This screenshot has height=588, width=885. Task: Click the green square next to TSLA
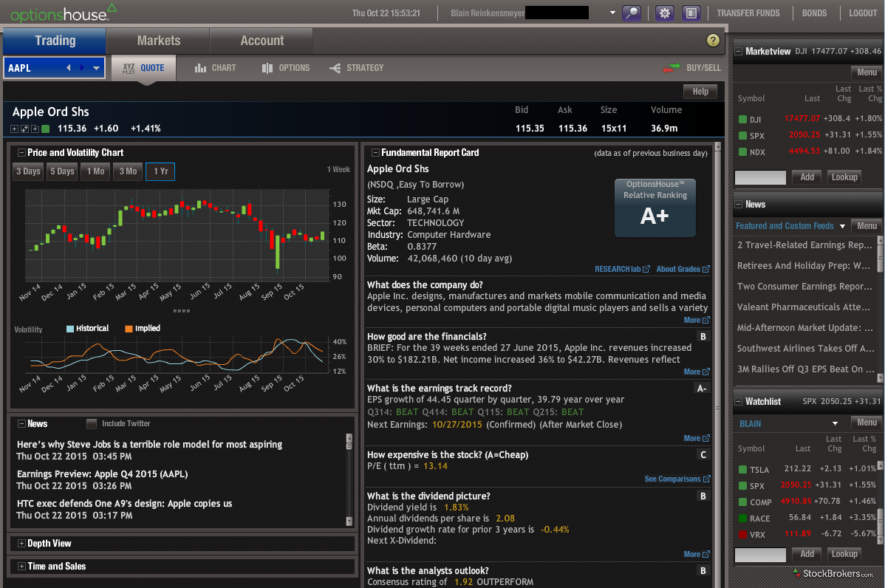click(x=742, y=469)
